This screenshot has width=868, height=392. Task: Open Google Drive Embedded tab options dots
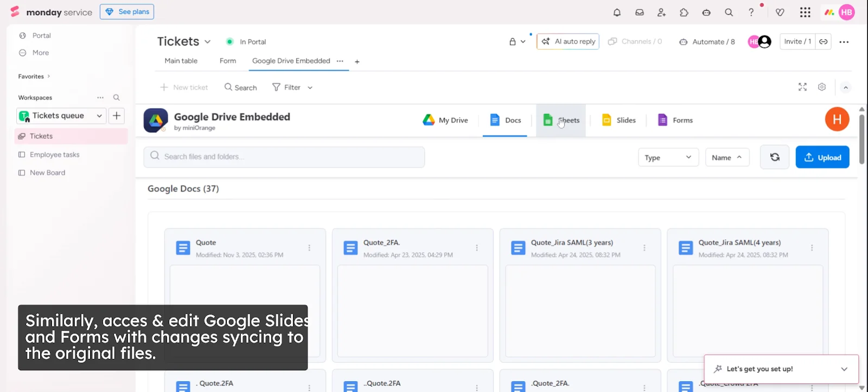tap(340, 61)
